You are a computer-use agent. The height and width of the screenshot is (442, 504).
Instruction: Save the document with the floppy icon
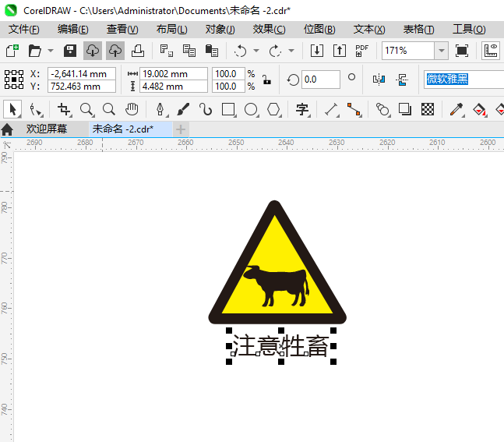pyautogui.click(x=70, y=51)
